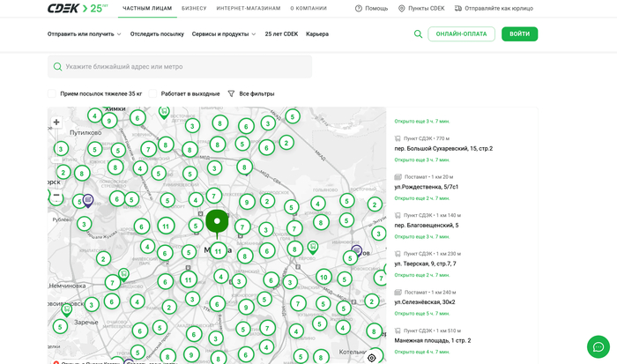617x364 pixels.
Task: Open "Отследить посылку" menu item
Action: click(x=157, y=34)
